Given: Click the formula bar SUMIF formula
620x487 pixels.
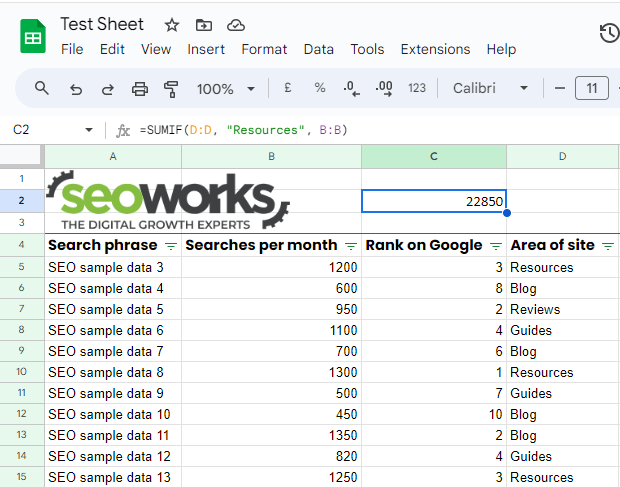Looking at the screenshot, I should 243,130.
